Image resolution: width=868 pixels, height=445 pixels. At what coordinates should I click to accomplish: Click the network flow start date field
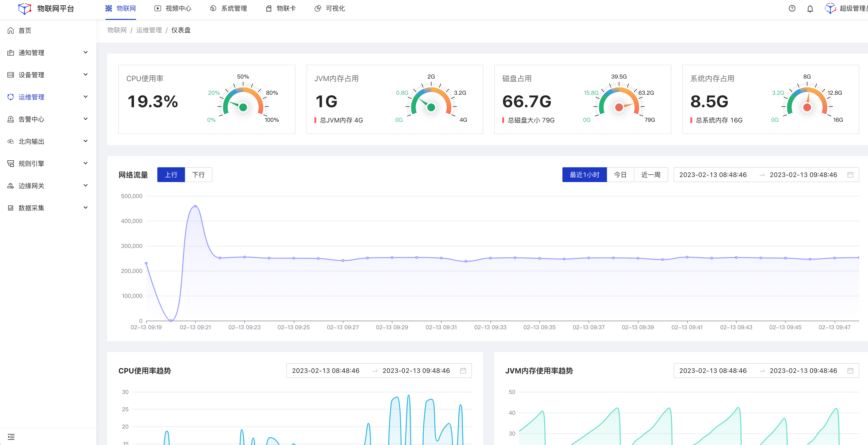[x=713, y=175]
